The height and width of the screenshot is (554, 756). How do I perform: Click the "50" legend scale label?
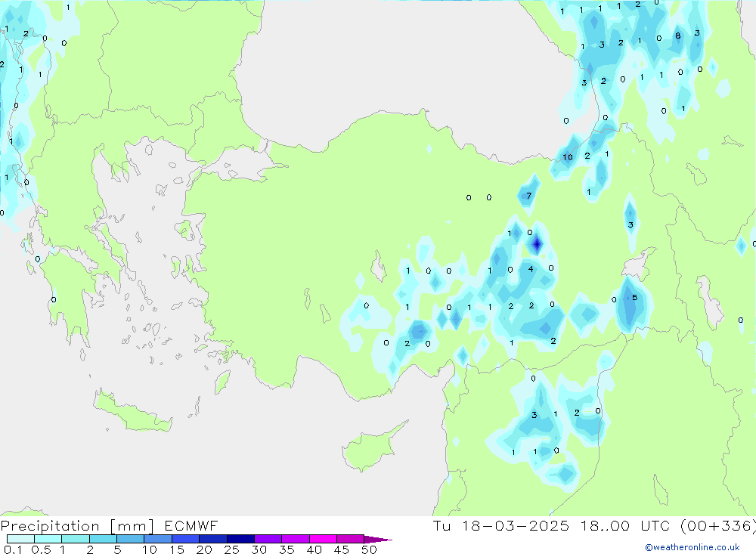coord(370,549)
